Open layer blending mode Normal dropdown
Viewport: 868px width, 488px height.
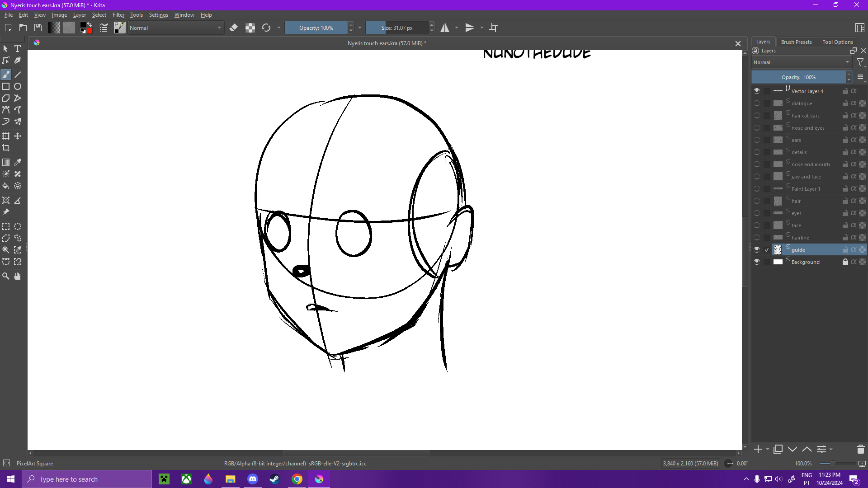pyautogui.click(x=801, y=62)
